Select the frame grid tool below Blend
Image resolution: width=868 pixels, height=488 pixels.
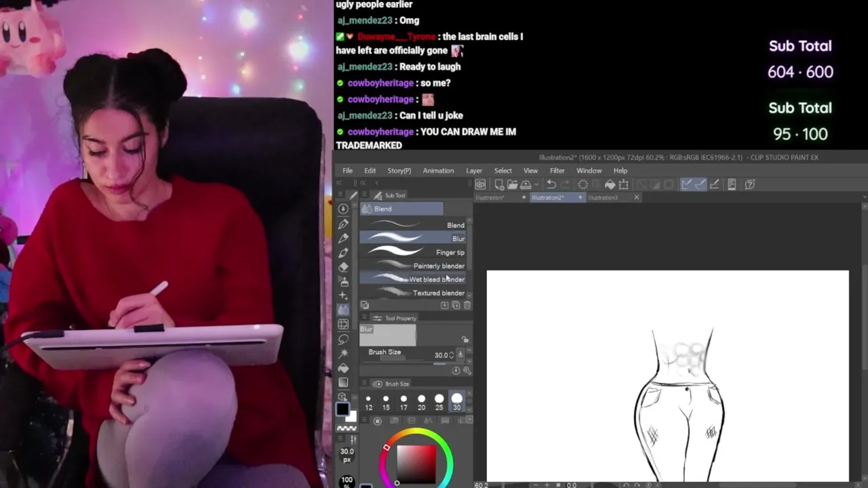(343, 324)
